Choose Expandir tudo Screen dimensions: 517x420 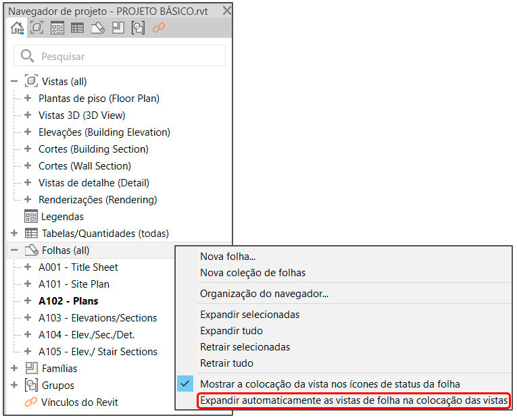point(231,331)
